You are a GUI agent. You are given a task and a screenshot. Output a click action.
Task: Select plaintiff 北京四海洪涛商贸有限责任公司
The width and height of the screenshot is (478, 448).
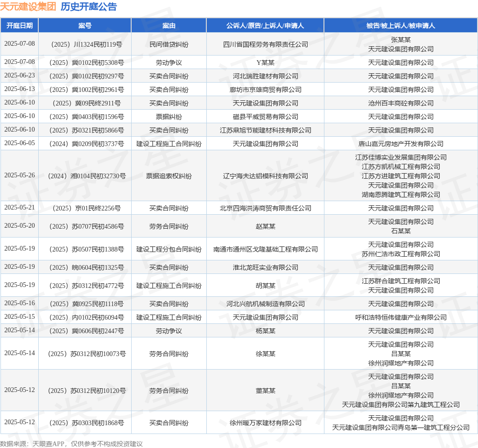point(265,208)
